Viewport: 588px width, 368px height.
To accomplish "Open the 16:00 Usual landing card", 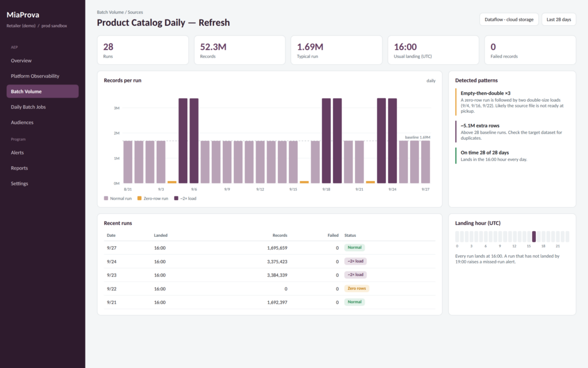I will (433, 51).
